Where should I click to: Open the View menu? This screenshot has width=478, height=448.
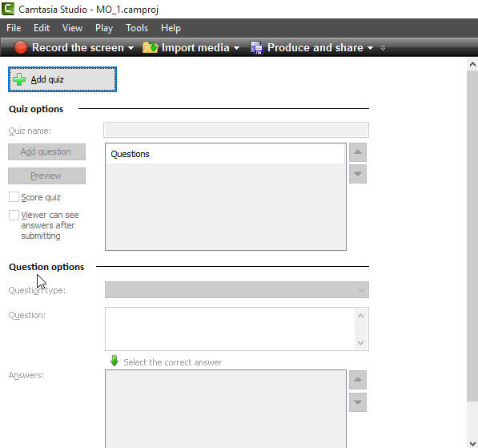click(72, 28)
